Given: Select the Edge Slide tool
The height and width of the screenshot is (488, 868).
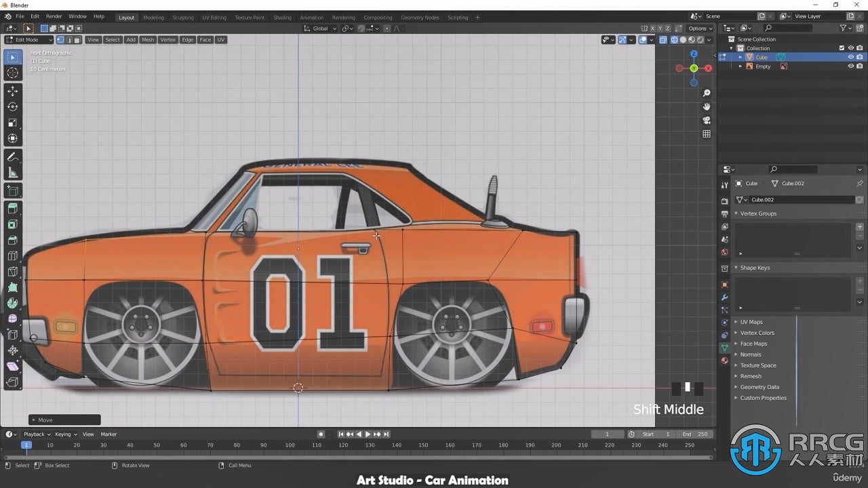Looking at the screenshot, I should [x=12, y=335].
